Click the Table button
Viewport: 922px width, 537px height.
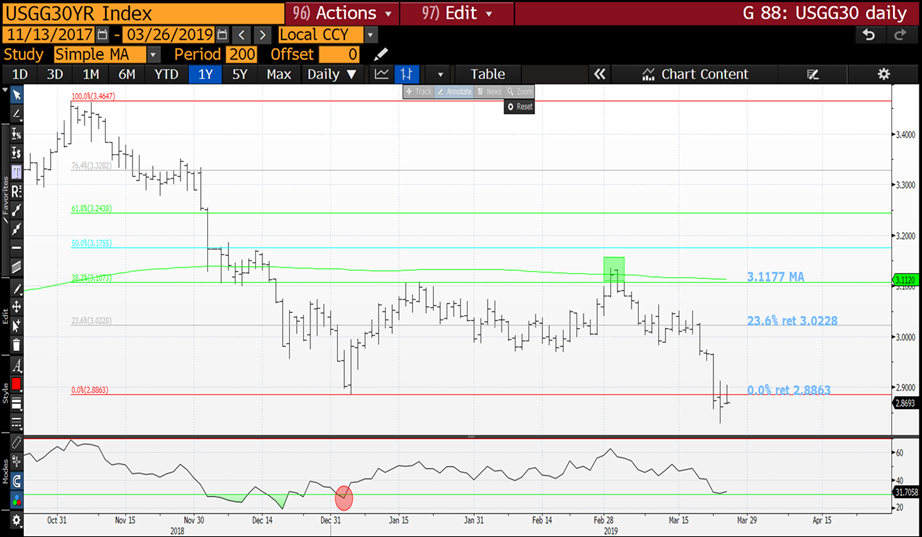tap(487, 74)
